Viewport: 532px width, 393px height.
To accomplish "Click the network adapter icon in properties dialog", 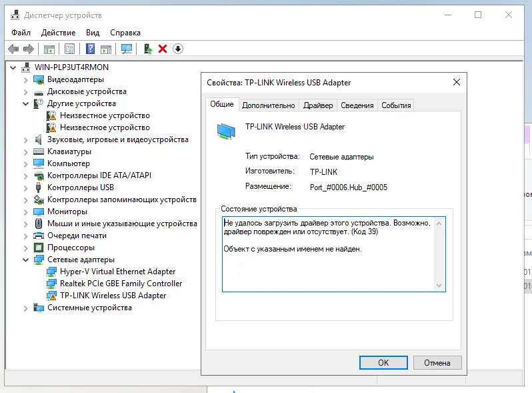I will (x=226, y=131).
